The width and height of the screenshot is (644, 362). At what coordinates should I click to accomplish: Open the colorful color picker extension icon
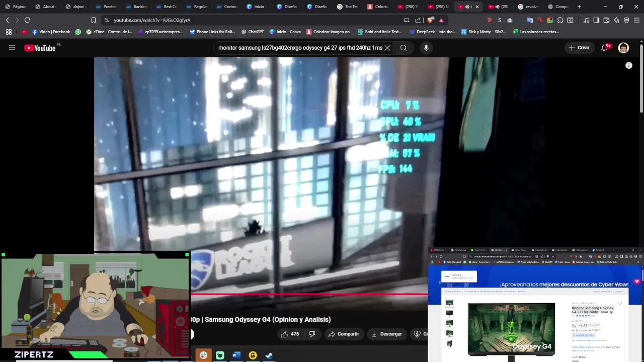550,20
